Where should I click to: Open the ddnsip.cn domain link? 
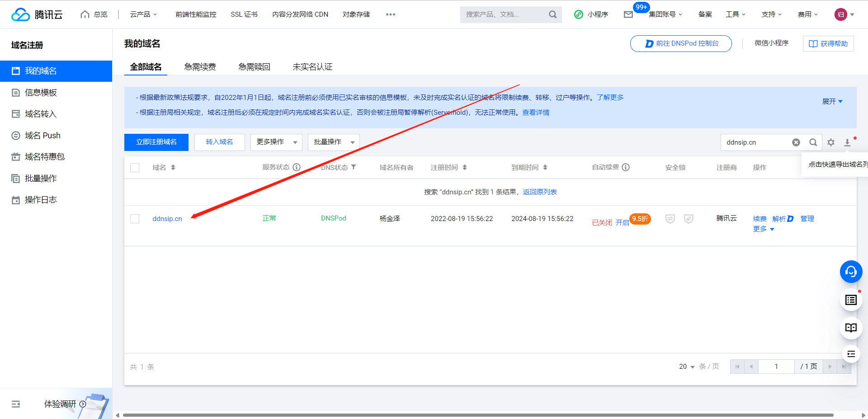[x=167, y=219]
